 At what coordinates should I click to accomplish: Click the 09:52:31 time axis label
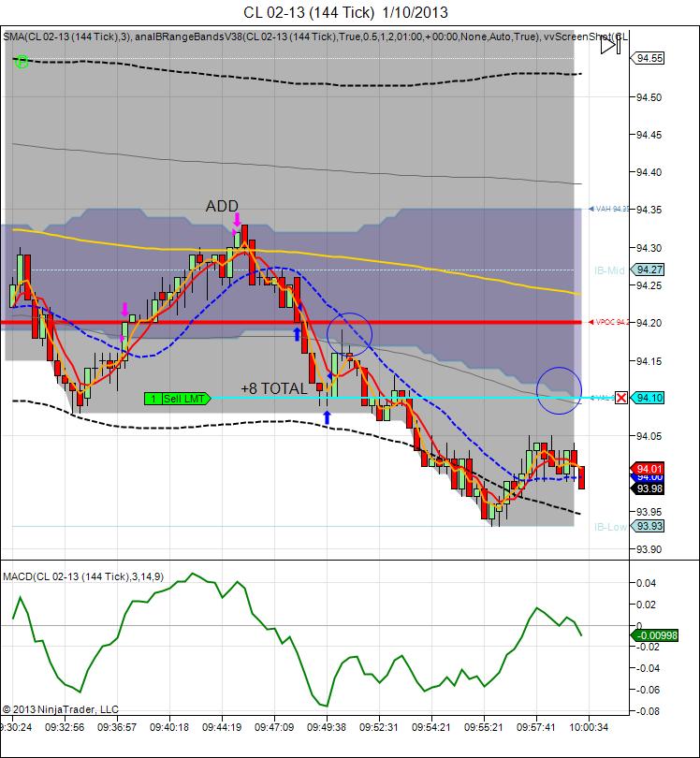(379, 727)
